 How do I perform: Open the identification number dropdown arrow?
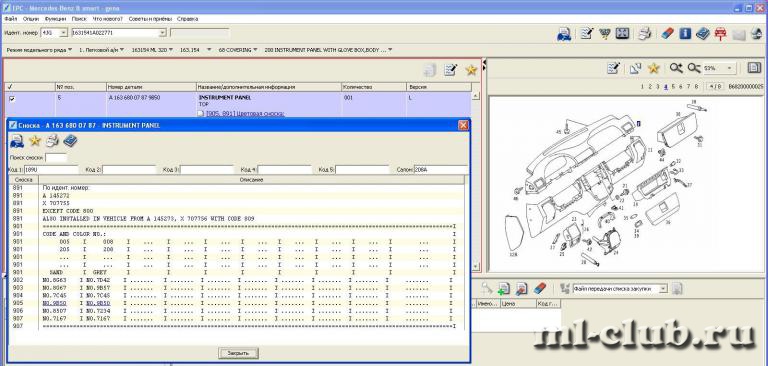163,33
